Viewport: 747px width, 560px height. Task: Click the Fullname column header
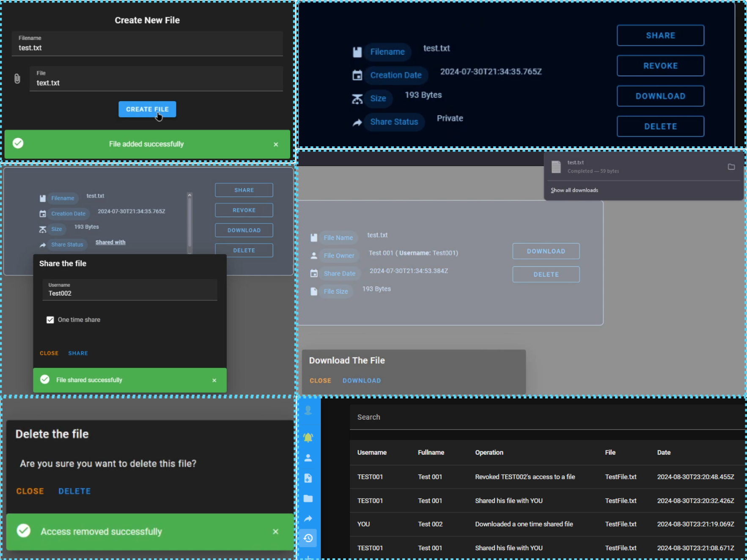click(x=431, y=453)
